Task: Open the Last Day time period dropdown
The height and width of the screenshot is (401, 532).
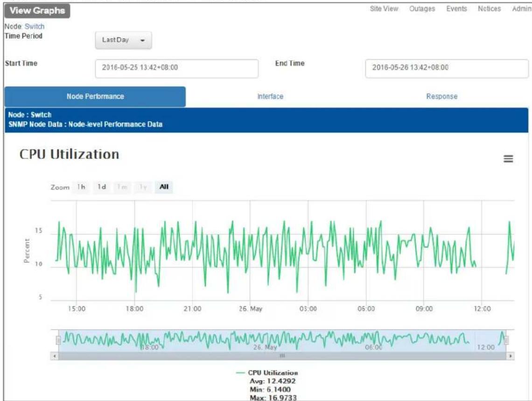Action: (x=124, y=40)
